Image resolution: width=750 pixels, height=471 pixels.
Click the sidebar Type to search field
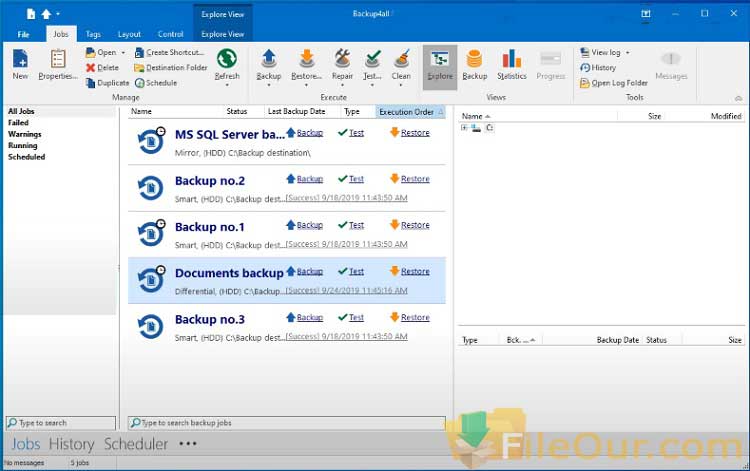pos(61,423)
